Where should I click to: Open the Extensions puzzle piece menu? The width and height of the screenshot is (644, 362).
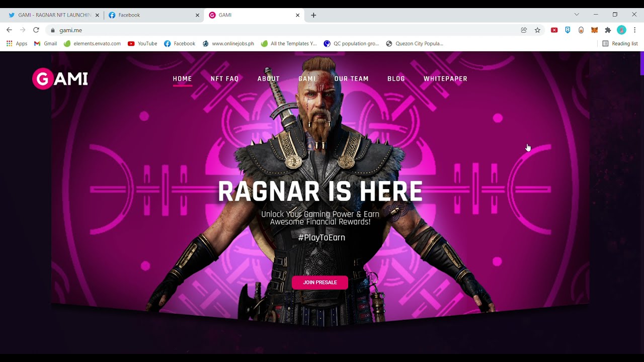608,30
